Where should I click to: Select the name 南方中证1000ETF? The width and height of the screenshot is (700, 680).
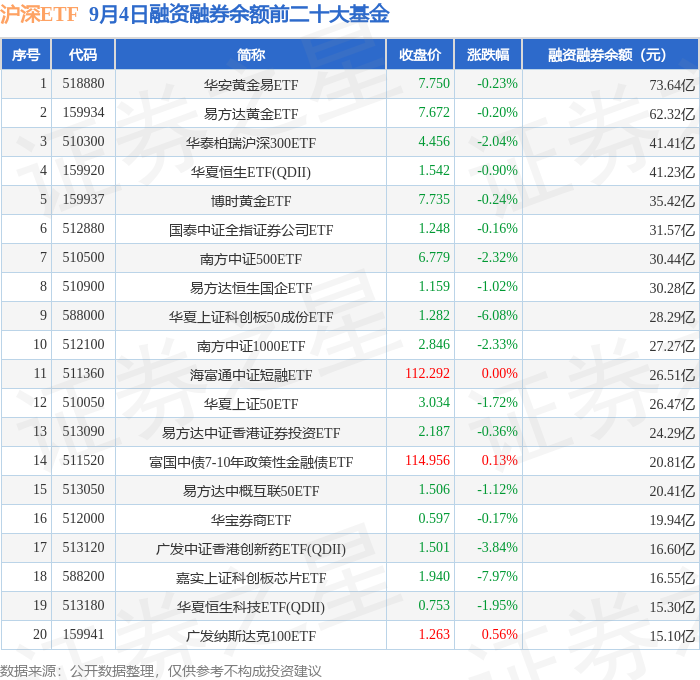(x=251, y=346)
